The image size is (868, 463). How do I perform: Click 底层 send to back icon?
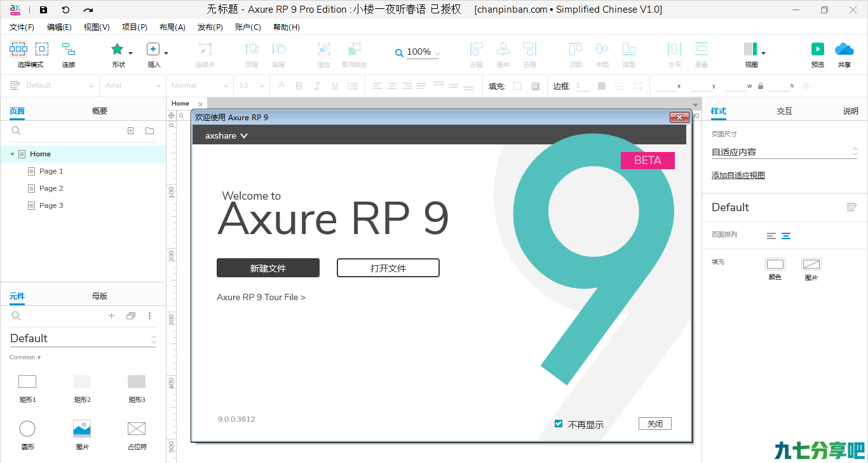click(278, 49)
